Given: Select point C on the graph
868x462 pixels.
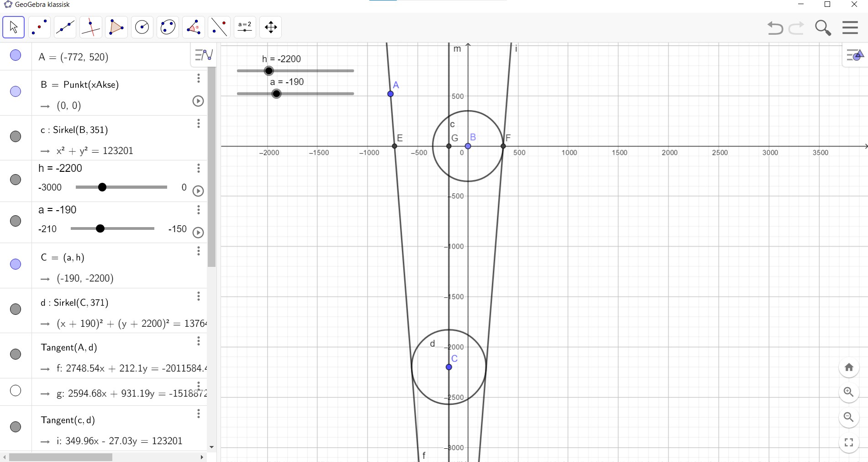Looking at the screenshot, I should pos(449,367).
